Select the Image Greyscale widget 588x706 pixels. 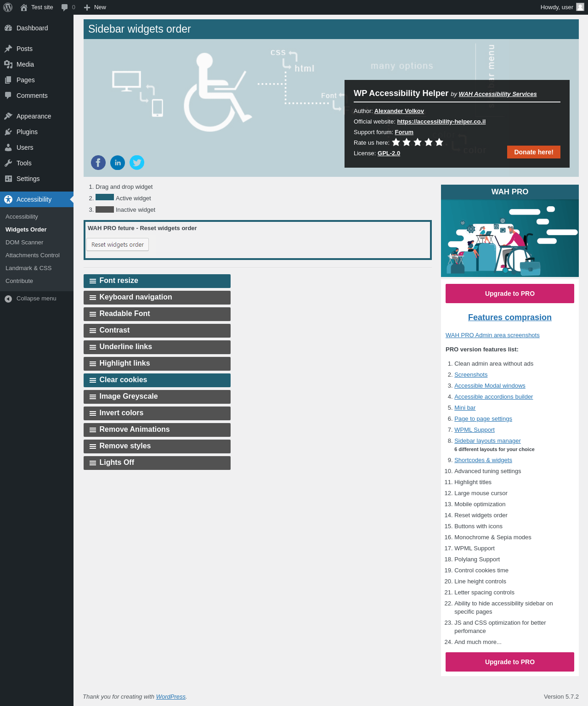tap(157, 397)
